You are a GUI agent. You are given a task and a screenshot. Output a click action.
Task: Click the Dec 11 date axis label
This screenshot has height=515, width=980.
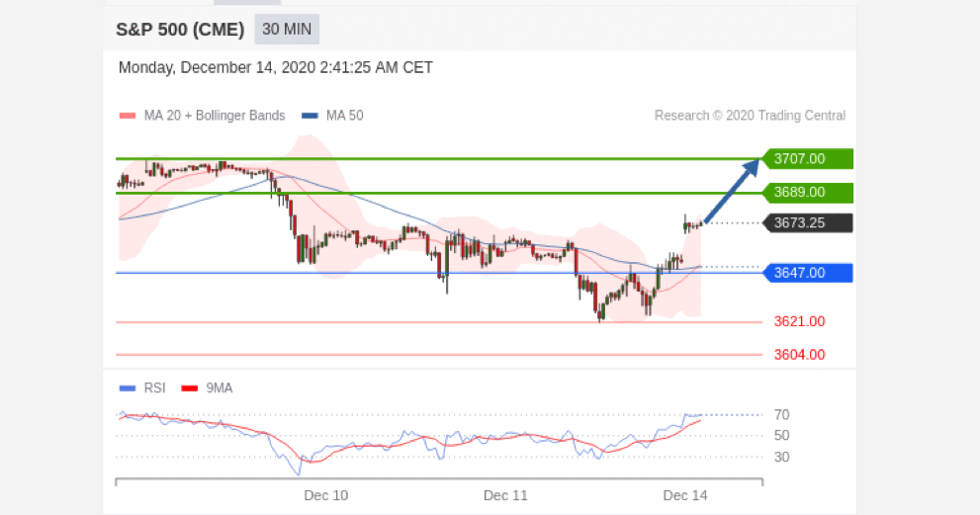pyautogui.click(x=505, y=495)
